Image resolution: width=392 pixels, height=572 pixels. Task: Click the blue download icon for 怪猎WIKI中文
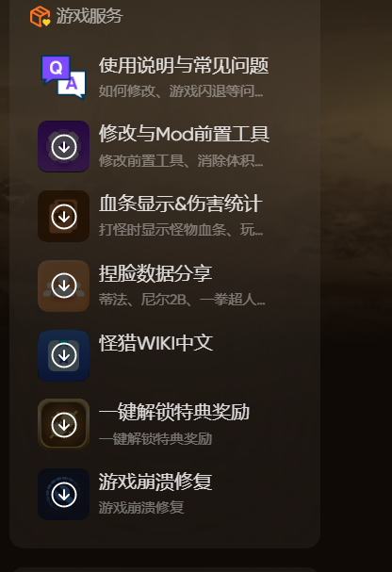[64, 355]
